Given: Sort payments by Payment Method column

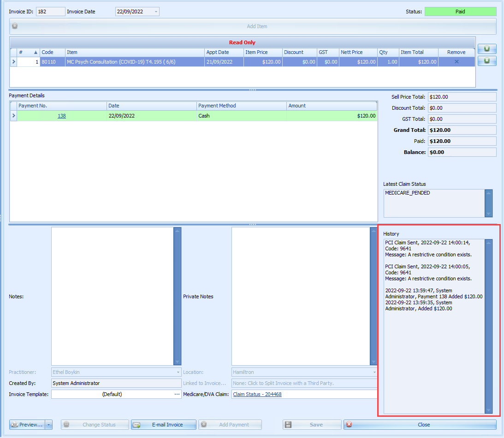Looking at the screenshot, I should pyautogui.click(x=241, y=106).
